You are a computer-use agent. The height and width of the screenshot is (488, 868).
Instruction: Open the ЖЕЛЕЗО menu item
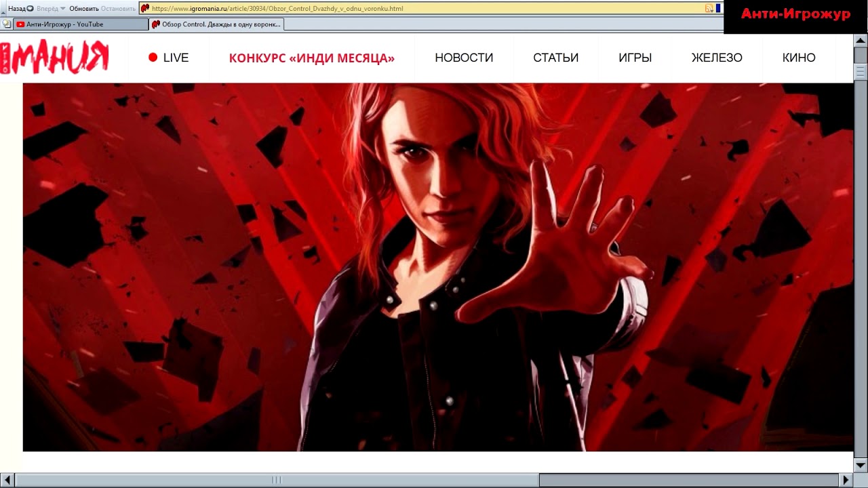pyautogui.click(x=717, y=58)
